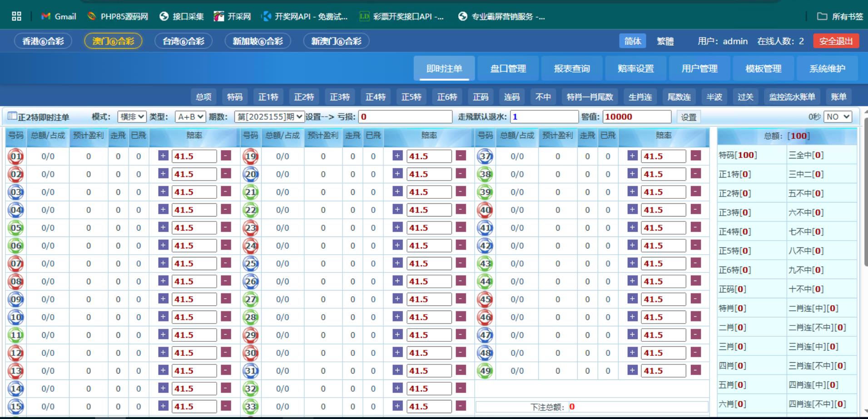Click the minus icon for number 19 odds
The width and height of the screenshot is (868, 419).
[x=461, y=156]
